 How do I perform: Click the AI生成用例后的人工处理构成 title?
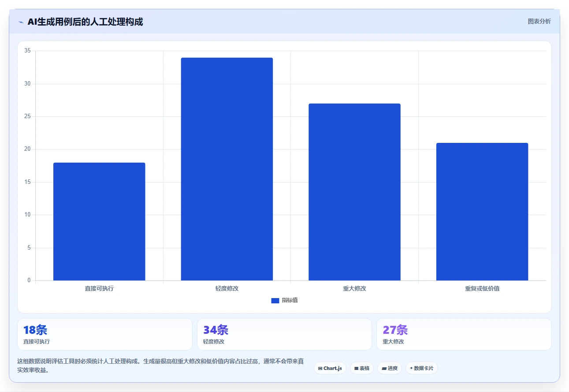[x=85, y=22]
